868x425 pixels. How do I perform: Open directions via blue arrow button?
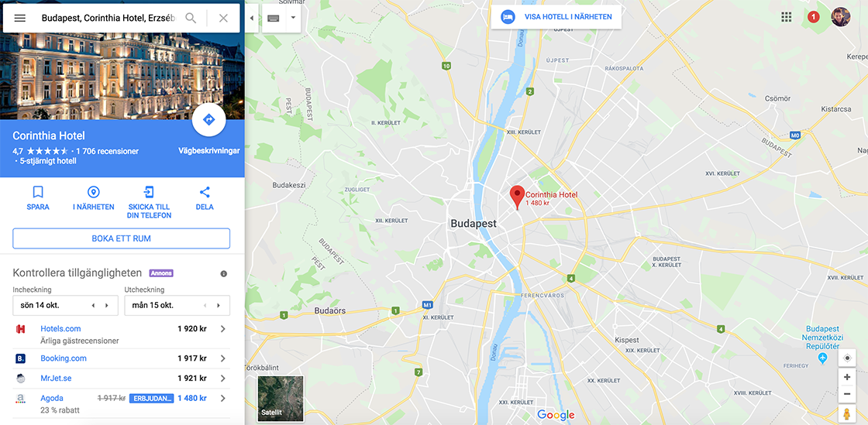coord(208,119)
